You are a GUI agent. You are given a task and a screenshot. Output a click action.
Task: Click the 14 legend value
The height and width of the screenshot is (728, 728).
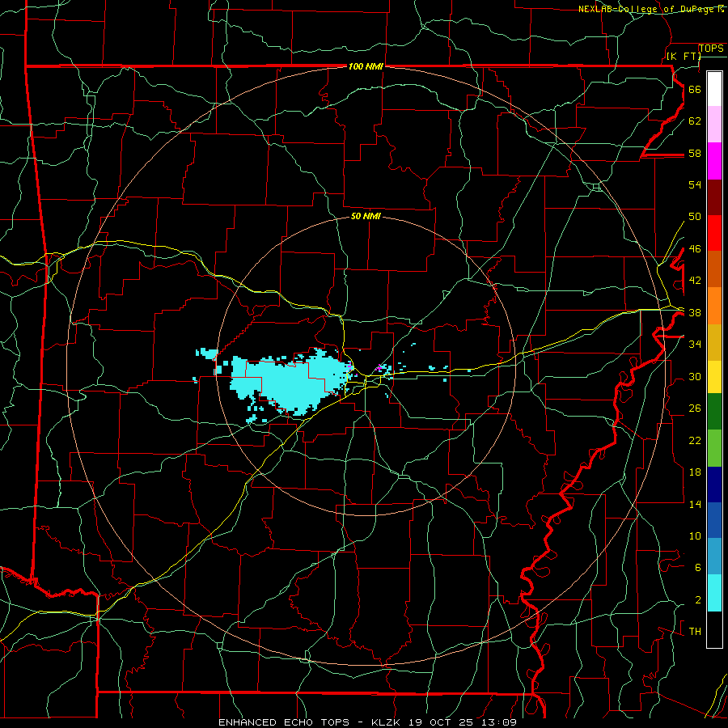click(695, 504)
